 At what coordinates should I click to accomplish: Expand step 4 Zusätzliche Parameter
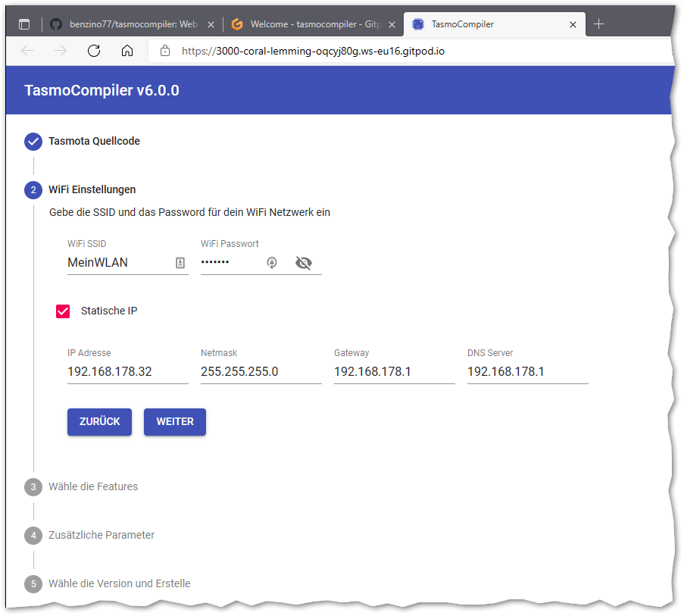click(x=102, y=535)
